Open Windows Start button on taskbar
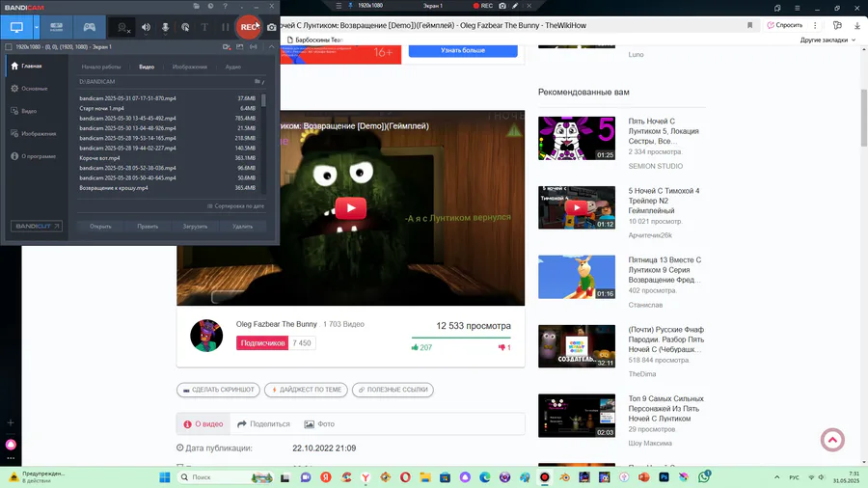Image resolution: width=868 pixels, height=488 pixels. tap(164, 477)
